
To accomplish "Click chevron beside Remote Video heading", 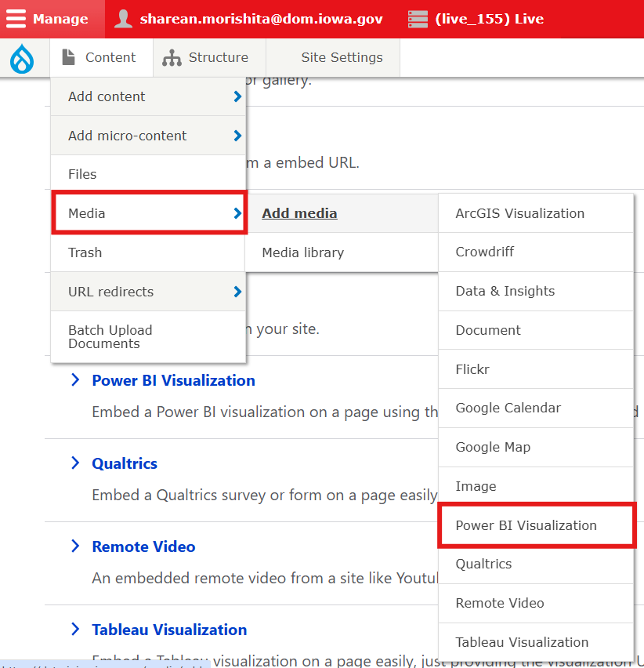I will (x=75, y=546).
